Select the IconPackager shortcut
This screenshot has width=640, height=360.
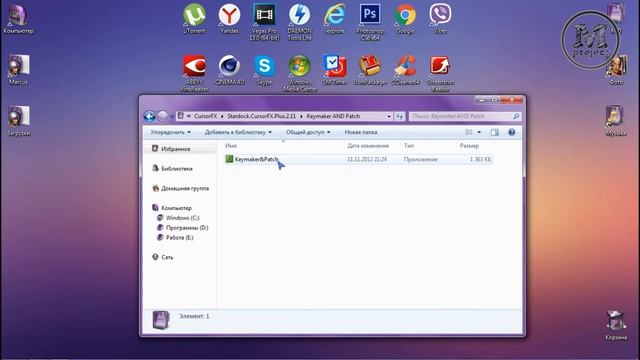(370, 70)
